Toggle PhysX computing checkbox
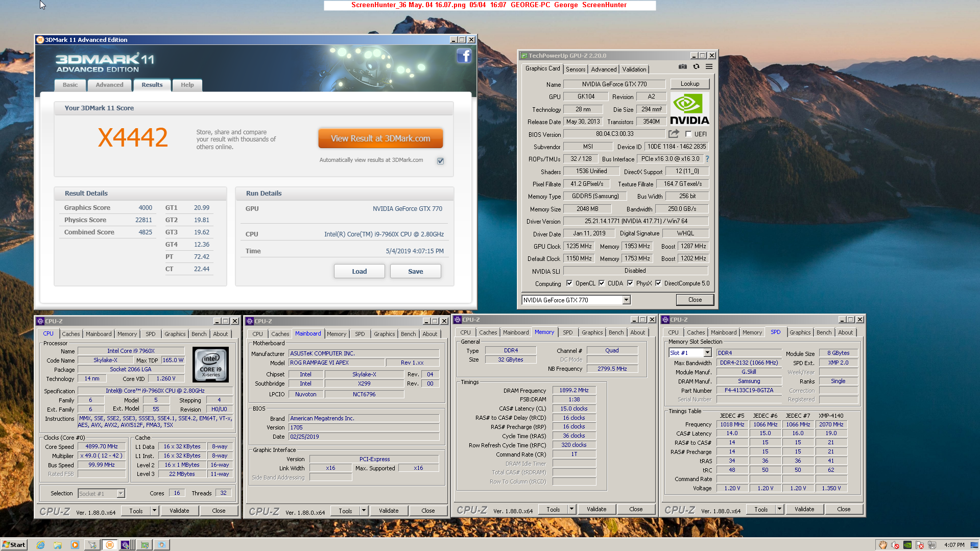 click(x=630, y=283)
